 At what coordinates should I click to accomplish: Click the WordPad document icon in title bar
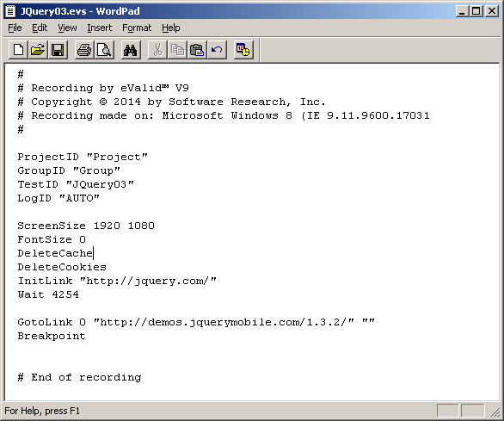(10, 11)
